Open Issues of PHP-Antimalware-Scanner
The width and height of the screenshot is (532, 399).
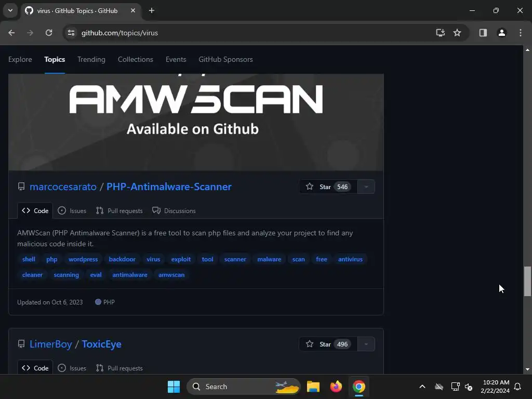click(72, 211)
